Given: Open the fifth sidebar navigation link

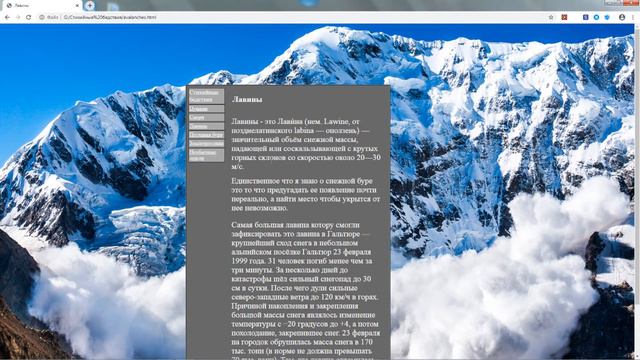Looking at the screenshot, I should [206, 135].
